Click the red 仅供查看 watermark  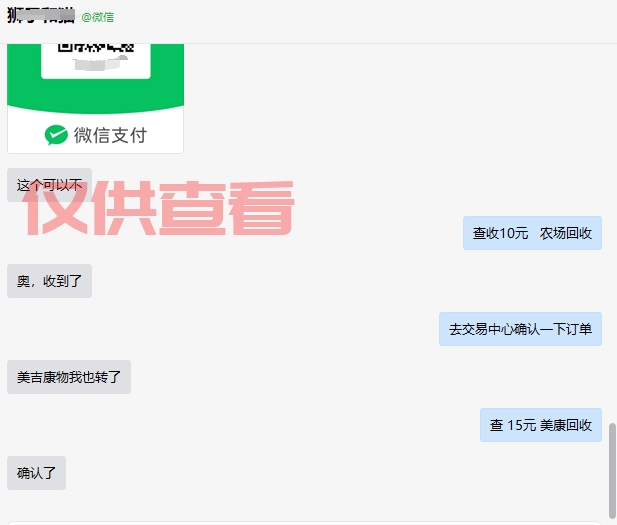coord(158,208)
